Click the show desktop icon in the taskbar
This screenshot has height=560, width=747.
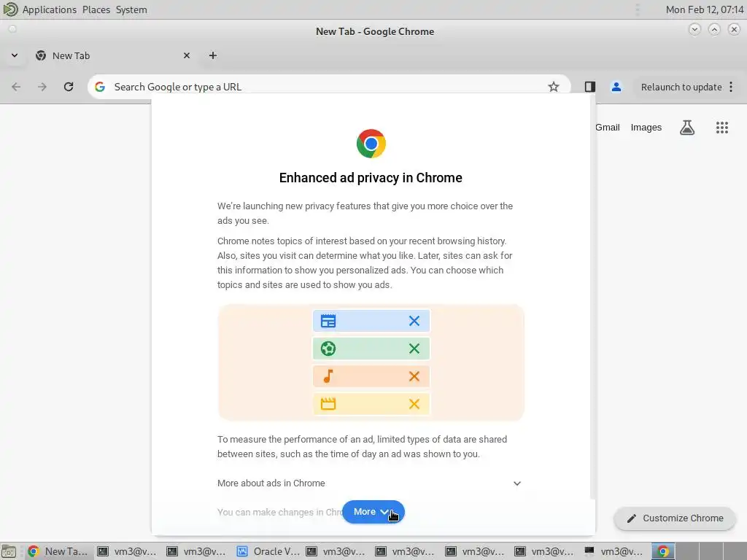[9, 551]
